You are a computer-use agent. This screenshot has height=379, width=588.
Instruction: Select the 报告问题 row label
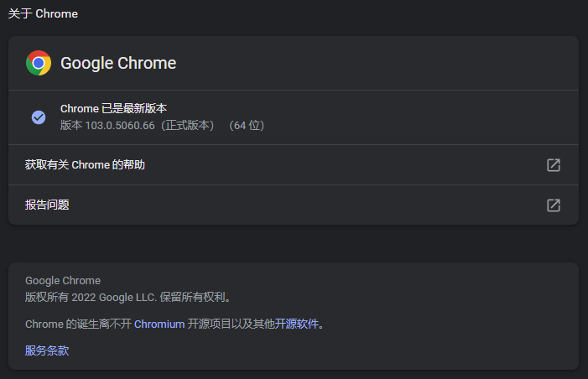47,205
